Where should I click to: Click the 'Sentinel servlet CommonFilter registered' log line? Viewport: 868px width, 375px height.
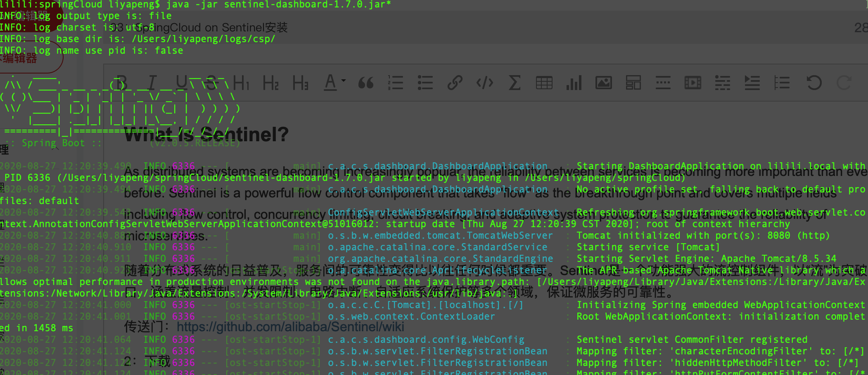(692, 339)
